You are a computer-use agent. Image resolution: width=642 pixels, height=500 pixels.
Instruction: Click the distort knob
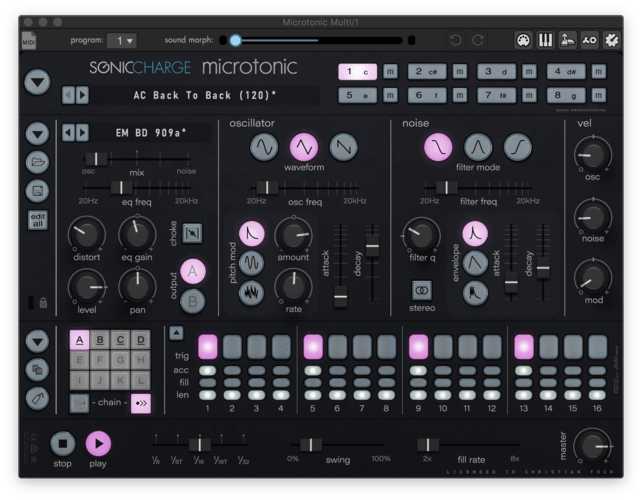[x=86, y=234]
